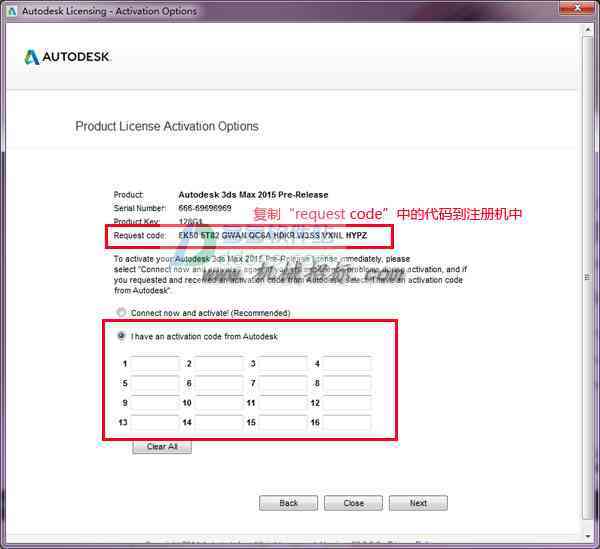The image size is (600, 549).
Task: Click the Autodesk title bar app icon
Action: pyautogui.click(x=12, y=11)
